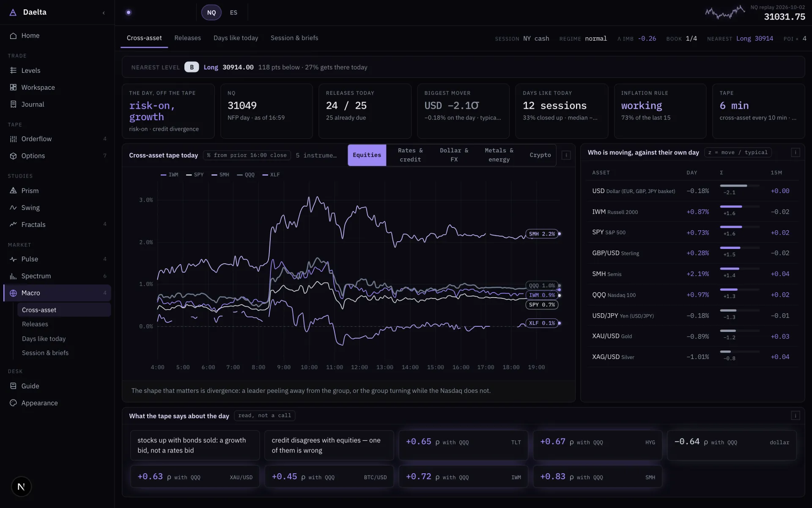Viewport: 812px width, 508px height.
Task: Open the Swing study
Action: click(x=58, y=207)
